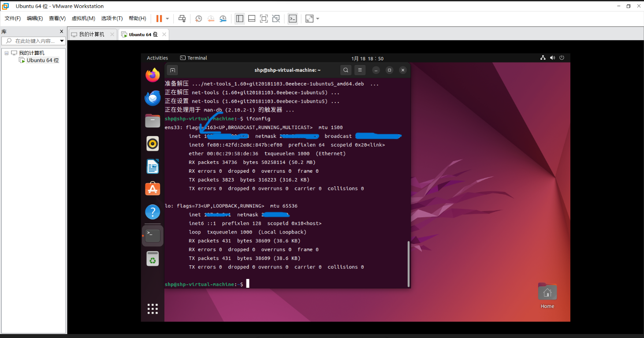Switch the VM to Unity view
644x338 pixels.
(276, 19)
